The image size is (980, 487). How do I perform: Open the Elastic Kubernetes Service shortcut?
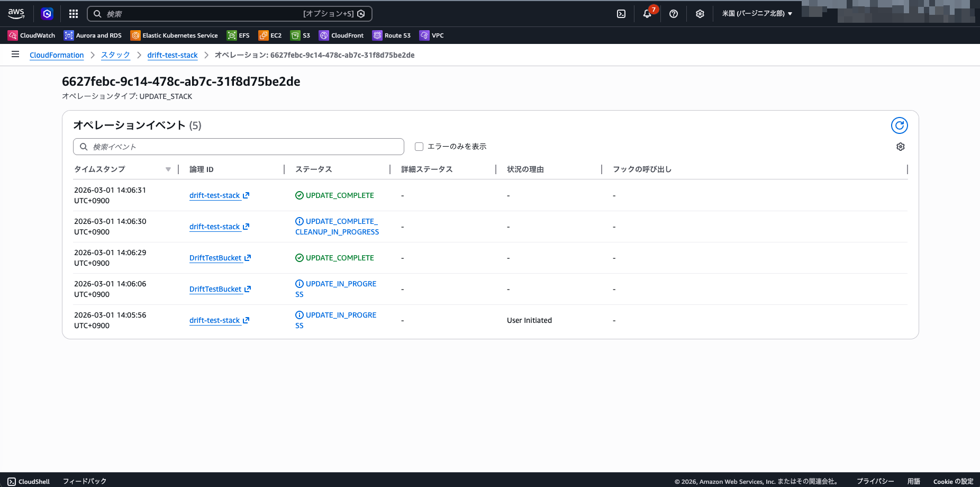(x=174, y=35)
